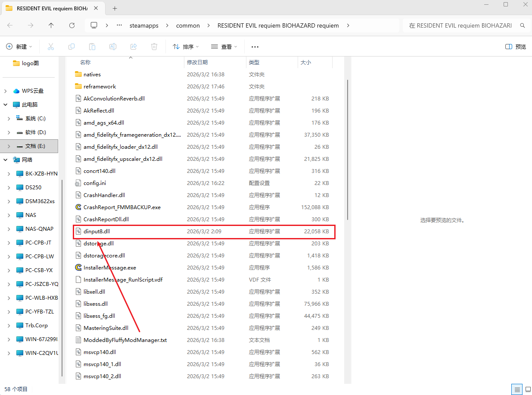Refresh the current folder view
Screen dimensions: 532x395
[x=72, y=25]
